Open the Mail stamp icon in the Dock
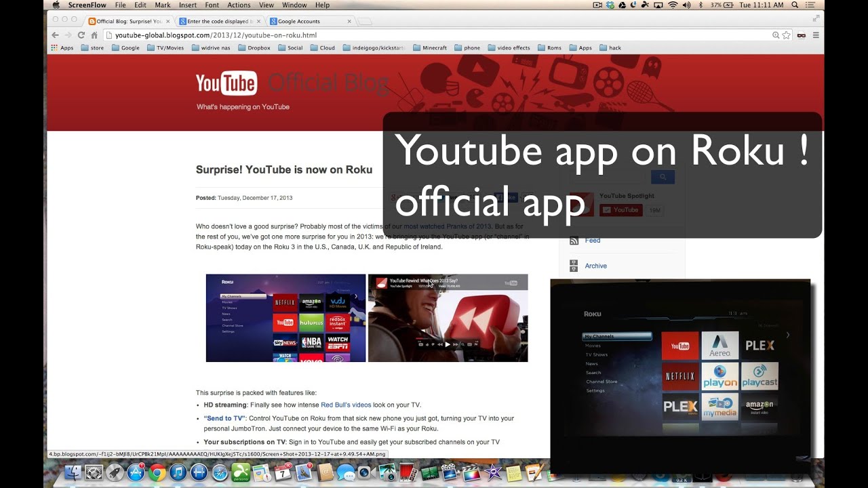The height and width of the screenshot is (488, 868). pos(304,472)
